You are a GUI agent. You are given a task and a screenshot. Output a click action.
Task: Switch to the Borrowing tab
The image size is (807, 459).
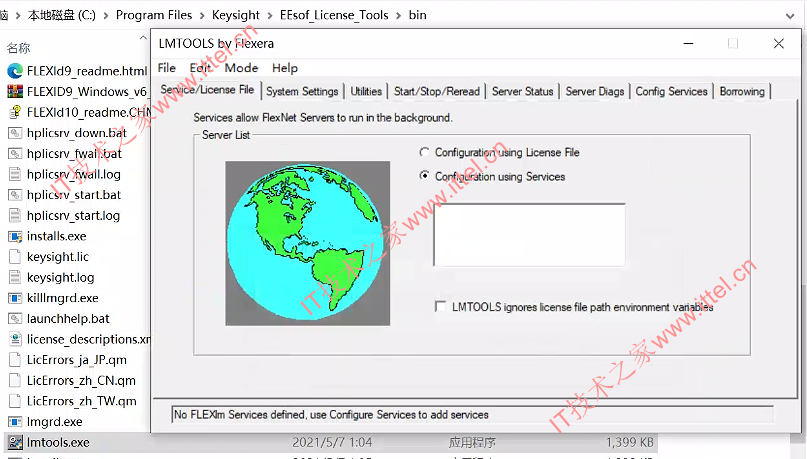click(x=742, y=92)
